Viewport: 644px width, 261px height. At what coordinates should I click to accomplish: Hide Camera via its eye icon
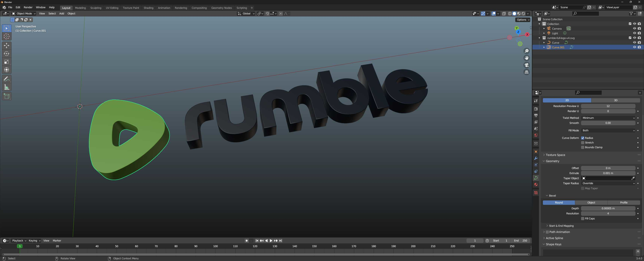(634, 28)
